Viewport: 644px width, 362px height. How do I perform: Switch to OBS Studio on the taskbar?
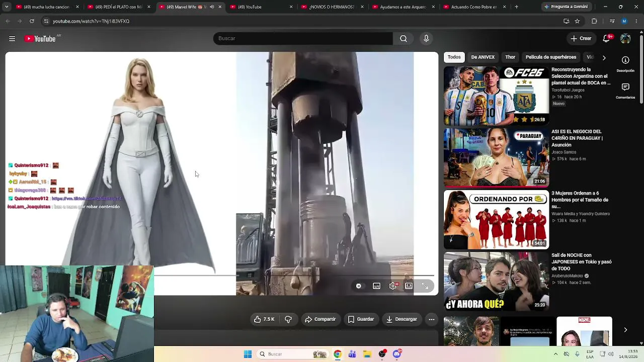(382, 354)
